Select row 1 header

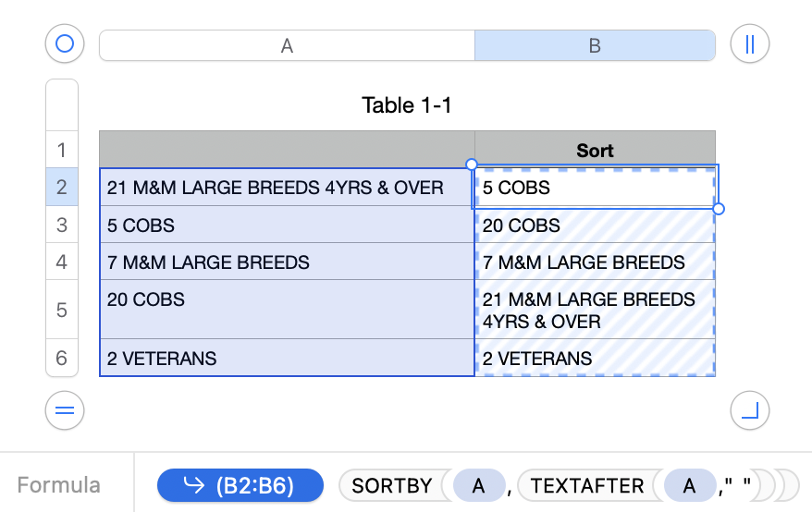coord(62,150)
